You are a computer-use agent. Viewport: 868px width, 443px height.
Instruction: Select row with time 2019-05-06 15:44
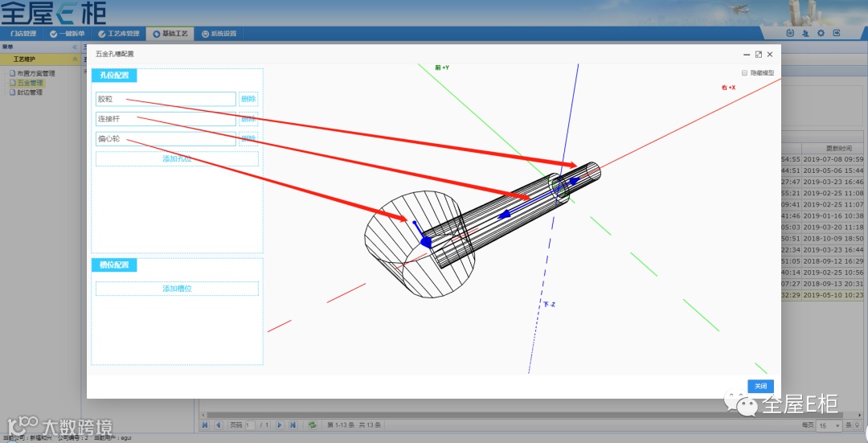[822, 170]
